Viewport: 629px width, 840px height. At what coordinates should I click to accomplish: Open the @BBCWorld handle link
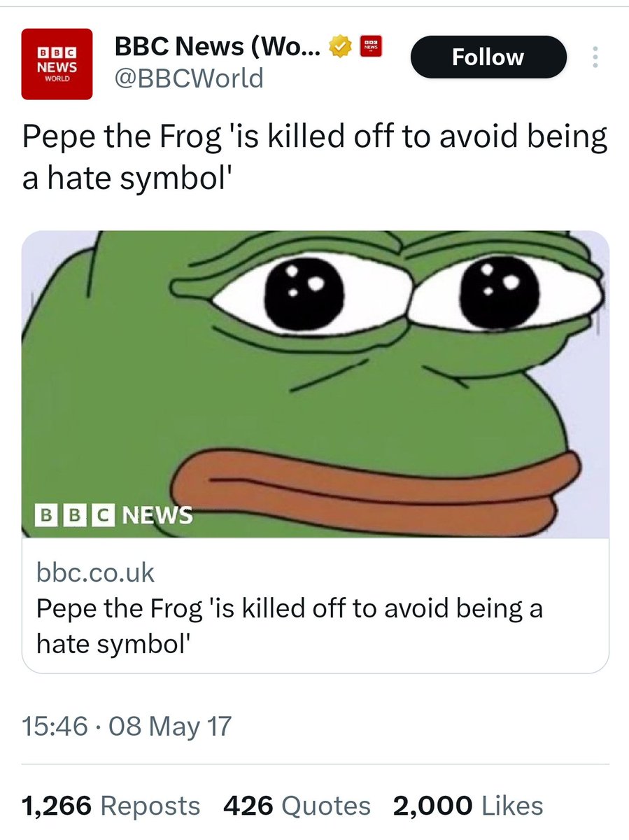(189, 78)
